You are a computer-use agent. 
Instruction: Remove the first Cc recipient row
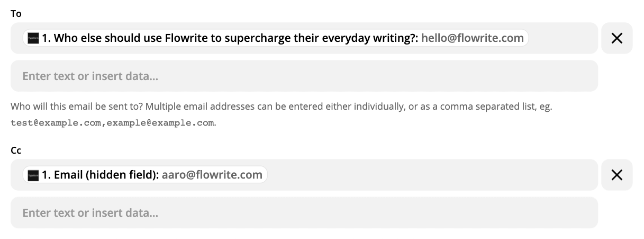616,175
